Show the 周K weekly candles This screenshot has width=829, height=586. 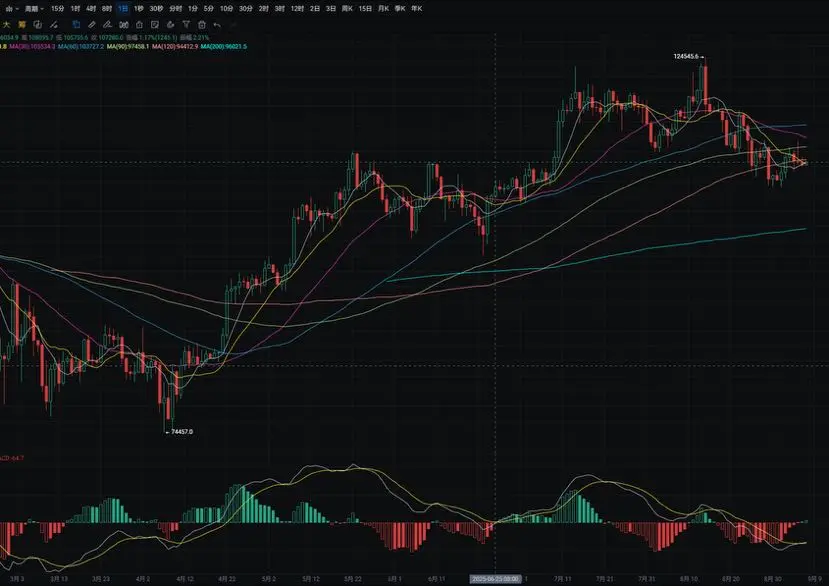(x=347, y=8)
